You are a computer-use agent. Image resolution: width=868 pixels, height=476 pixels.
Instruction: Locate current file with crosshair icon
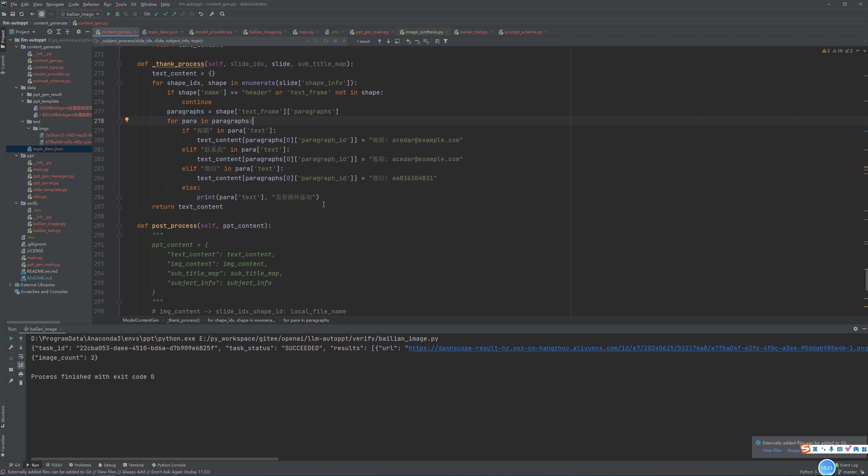[x=50, y=32]
